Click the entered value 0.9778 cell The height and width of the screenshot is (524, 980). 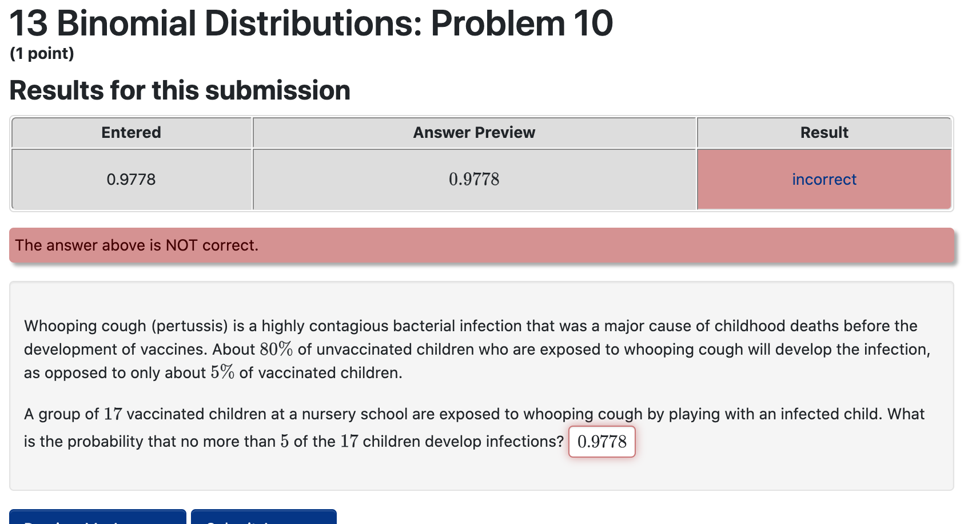pyautogui.click(x=131, y=179)
